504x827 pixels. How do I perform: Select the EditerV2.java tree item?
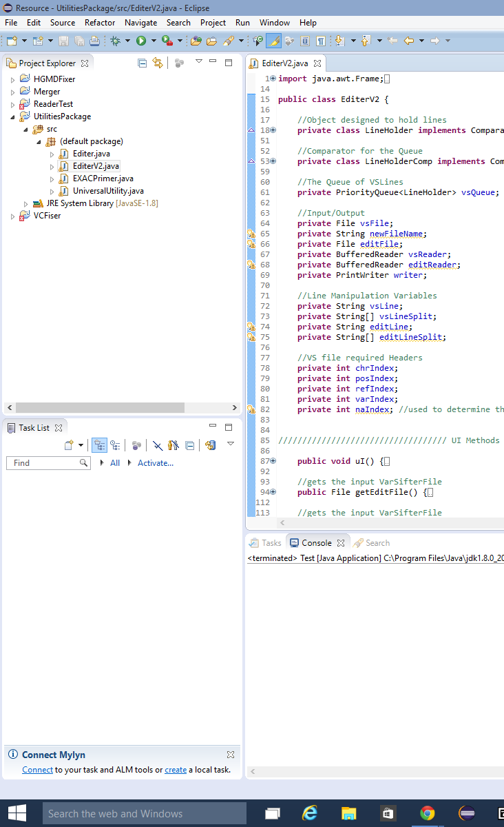coord(89,166)
